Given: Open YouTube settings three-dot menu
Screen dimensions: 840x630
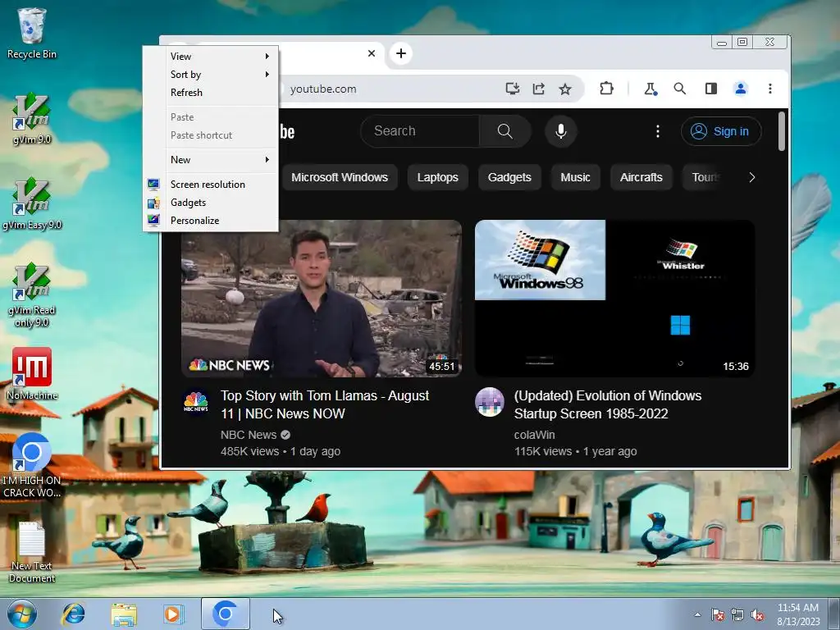Looking at the screenshot, I should 658,131.
